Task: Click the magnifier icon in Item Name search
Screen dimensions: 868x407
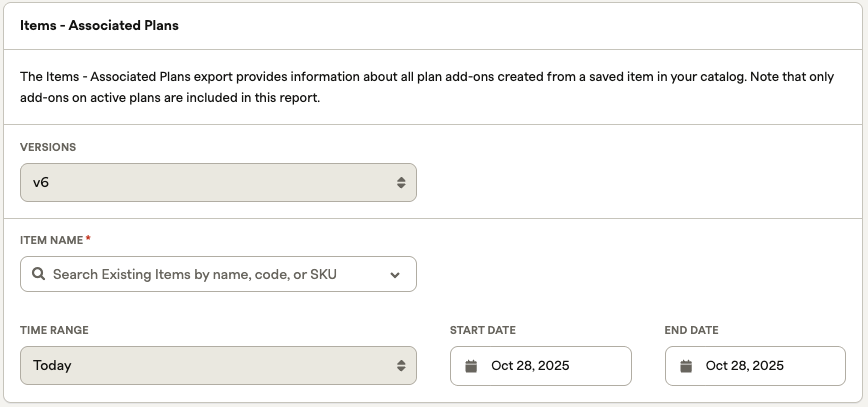Action: (38, 274)
